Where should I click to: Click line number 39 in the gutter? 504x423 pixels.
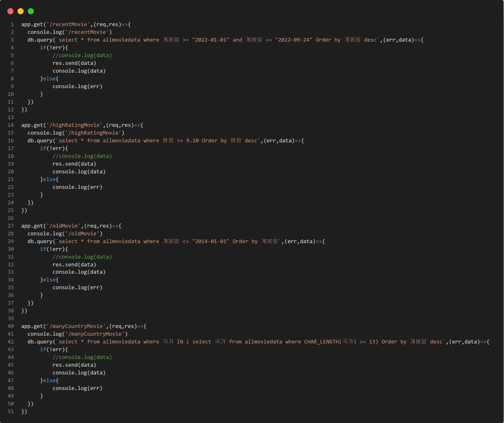(x=11, y=318)
